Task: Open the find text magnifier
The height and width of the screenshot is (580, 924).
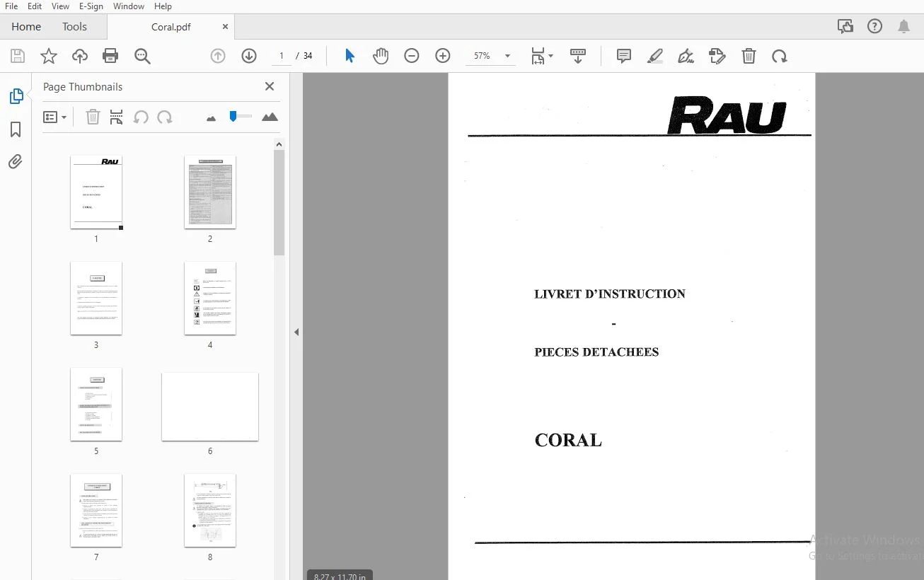Action: [x=142, y=56]
